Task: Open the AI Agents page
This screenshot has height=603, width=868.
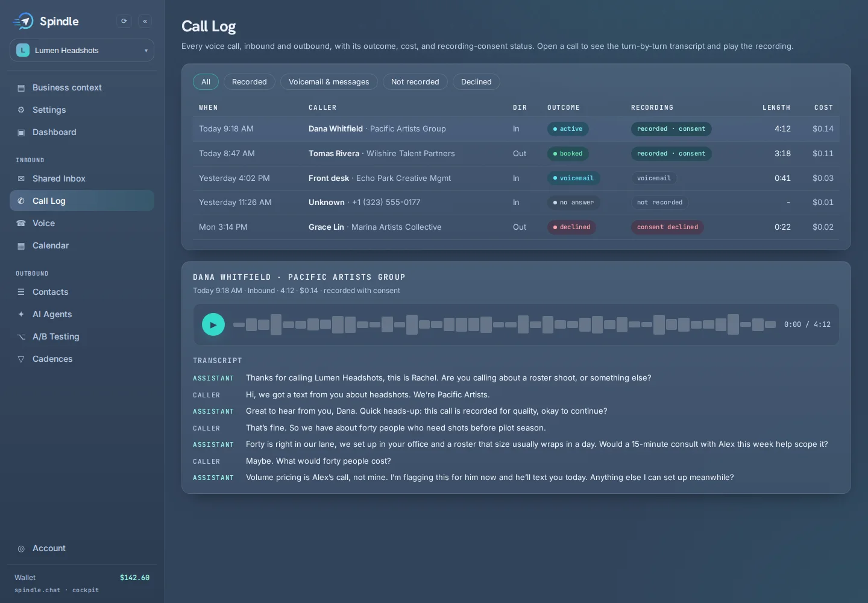Action: click(82, 314)
